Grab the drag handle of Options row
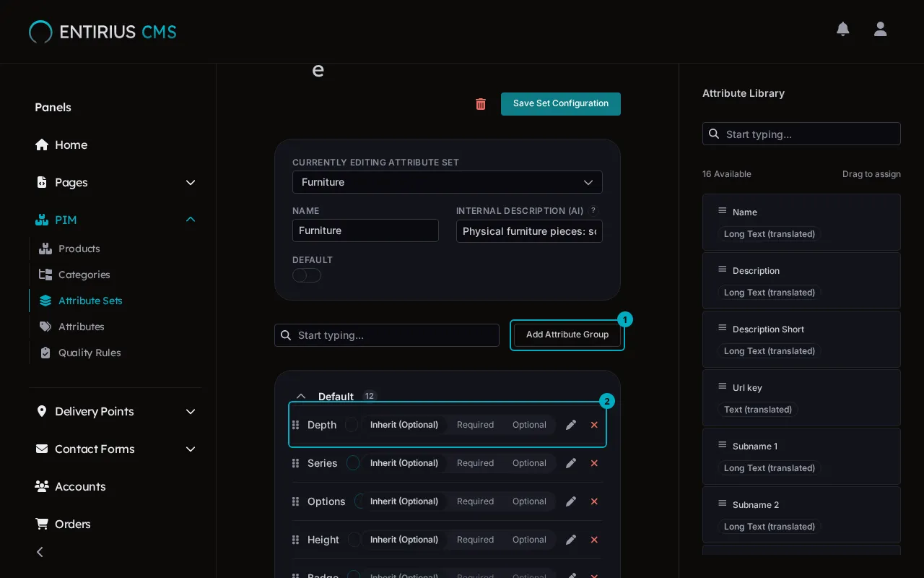The width and height of the screenshot is (924, 578). [295, 501]
